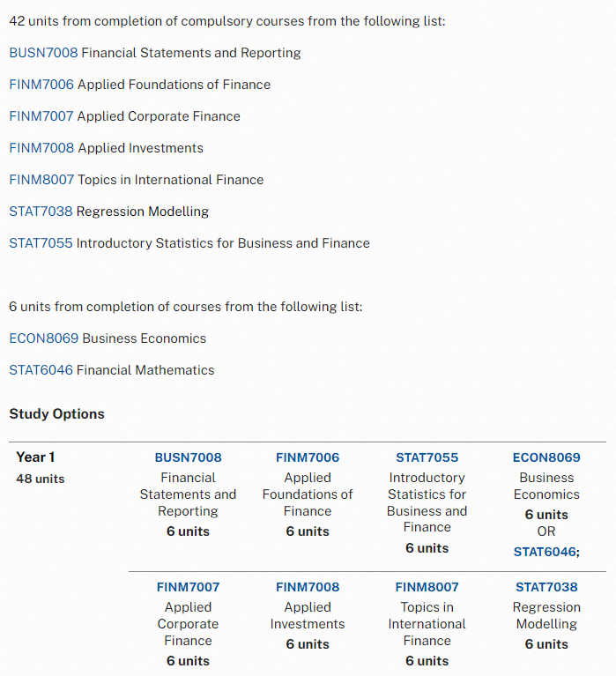
Task: Open STAT7055 in Study Options table
Action: (x=427, y=457)
